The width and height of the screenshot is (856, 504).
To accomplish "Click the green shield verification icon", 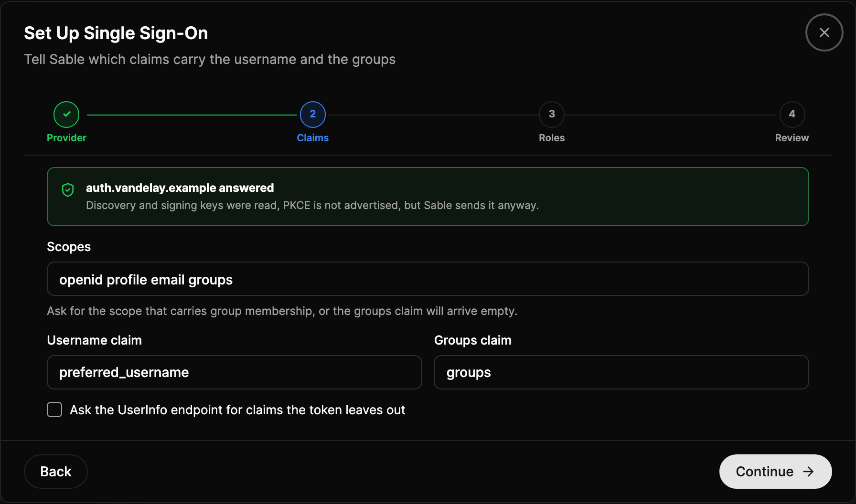I will pos(68,190).
